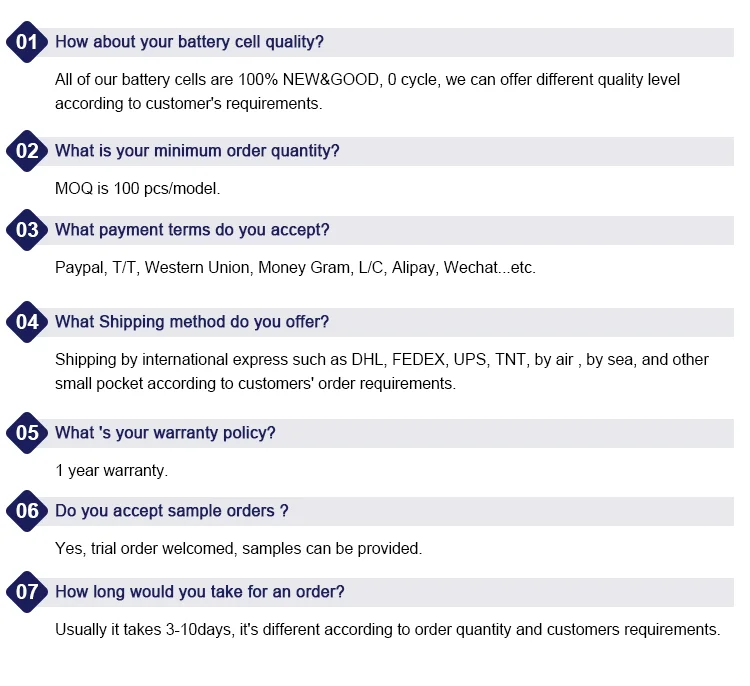The height and width of the screenshot is (686, 750).
Task: Click the '1 year warranty.' answer text
Action: click(111, 470)
